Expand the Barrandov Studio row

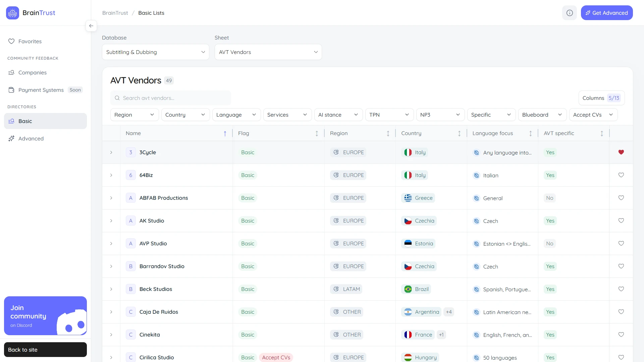111,266
